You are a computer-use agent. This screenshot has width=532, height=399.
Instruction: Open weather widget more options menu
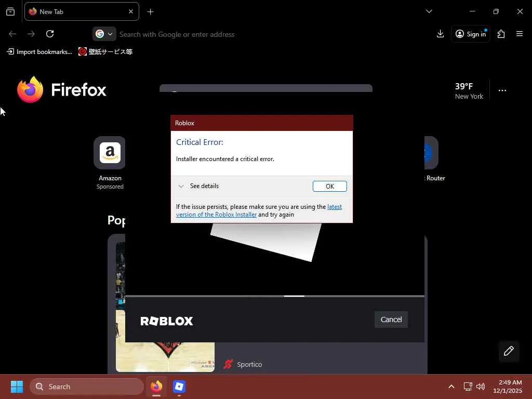pos(502,90)
